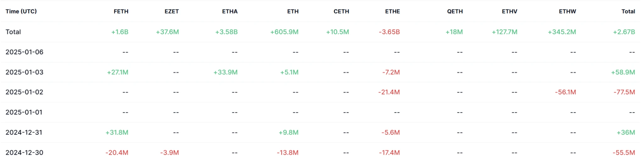Click the -77.5M total for 2025-01-02

(624, 92)
